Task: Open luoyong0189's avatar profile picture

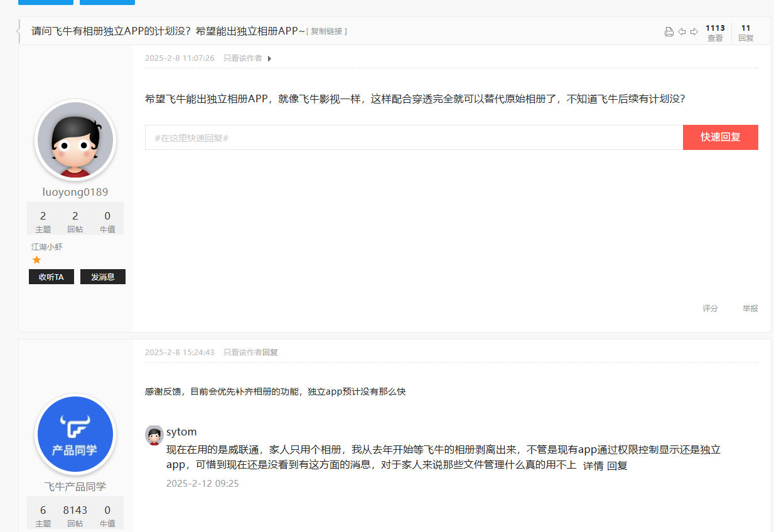Action: click(x=75, y=140)
